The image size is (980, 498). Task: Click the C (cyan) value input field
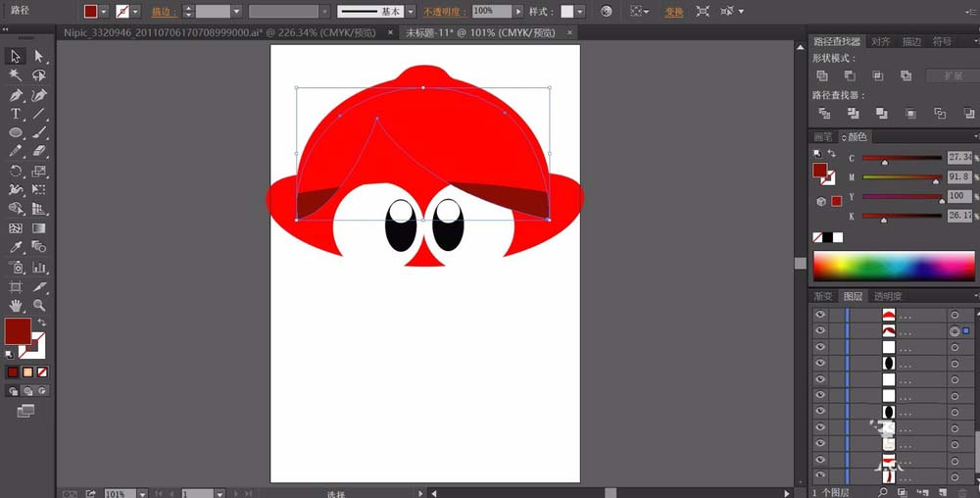tap(959, 158)
